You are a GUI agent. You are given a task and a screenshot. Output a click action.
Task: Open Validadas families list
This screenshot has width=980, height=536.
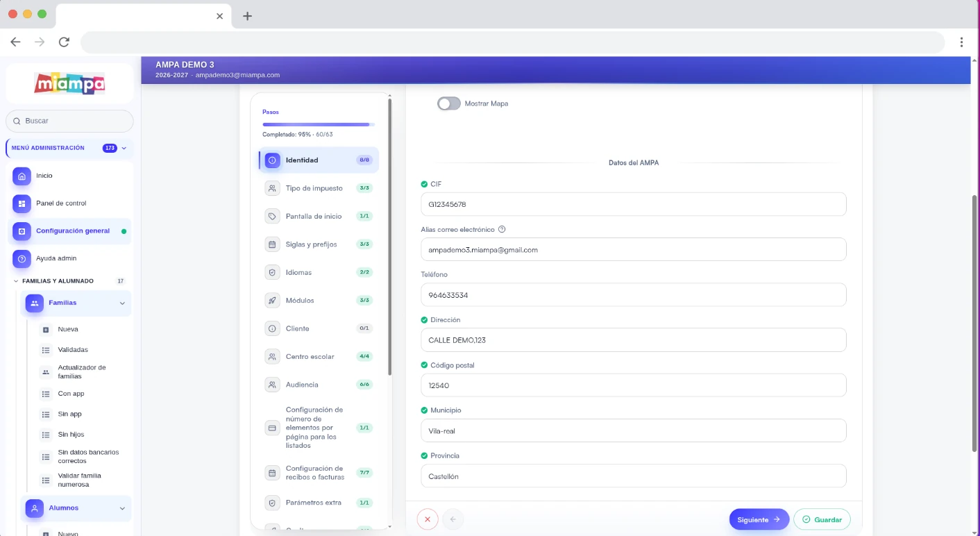pyautogui.click(x=73, y=350)
